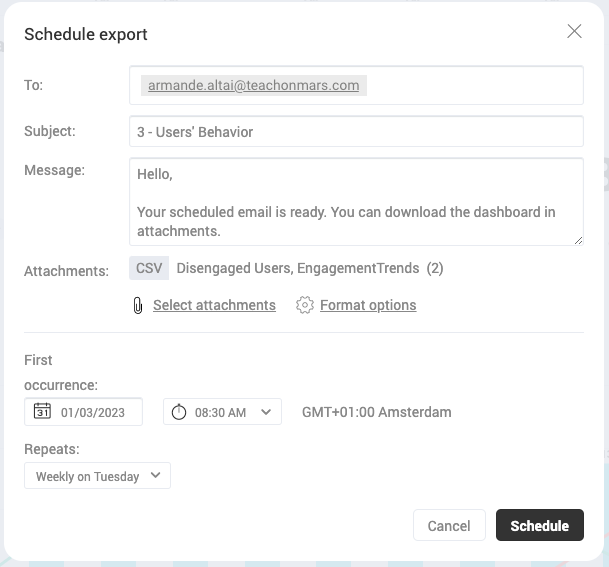This screenshot has width=609, height=567.
Task: Open Format options link
Action: point(368,305)
